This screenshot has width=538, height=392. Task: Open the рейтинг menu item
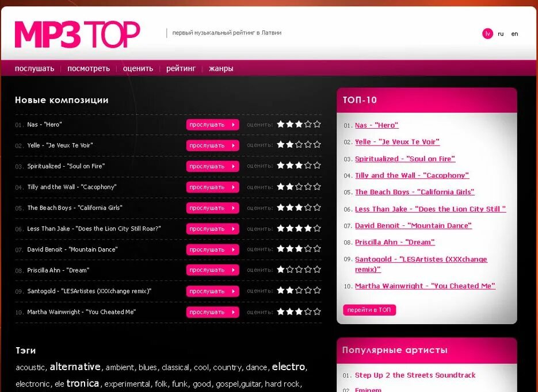[181, 68]
